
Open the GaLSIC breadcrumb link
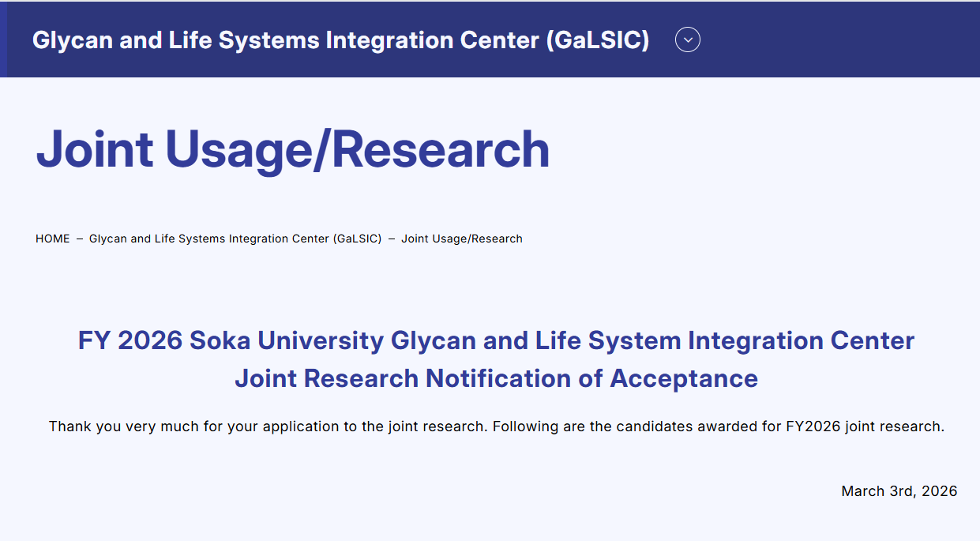pos(235,239)
